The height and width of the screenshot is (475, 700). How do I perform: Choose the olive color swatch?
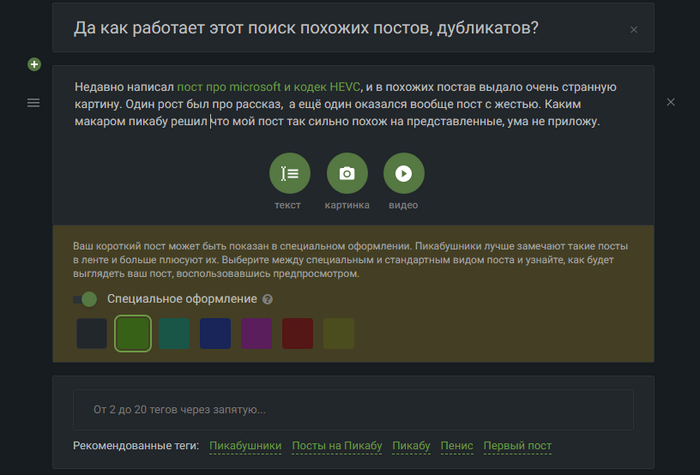pyautogui.click(x=338, y=333)
